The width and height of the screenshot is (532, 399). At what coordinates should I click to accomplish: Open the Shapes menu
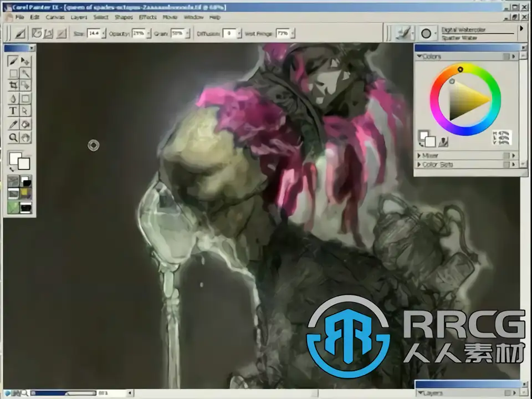coord(124,17)
